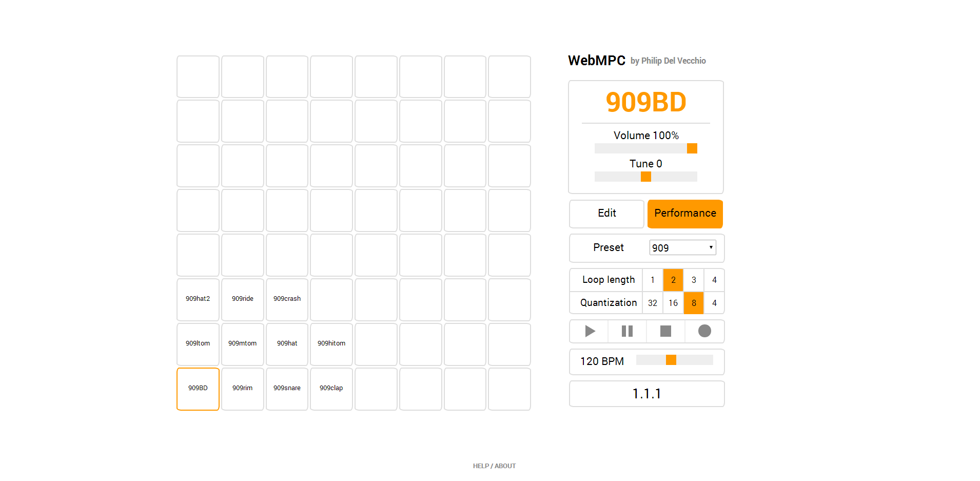Open the HELP / ABOUT link
This screenshot has height=481, width=980.
tap(494, 466)
